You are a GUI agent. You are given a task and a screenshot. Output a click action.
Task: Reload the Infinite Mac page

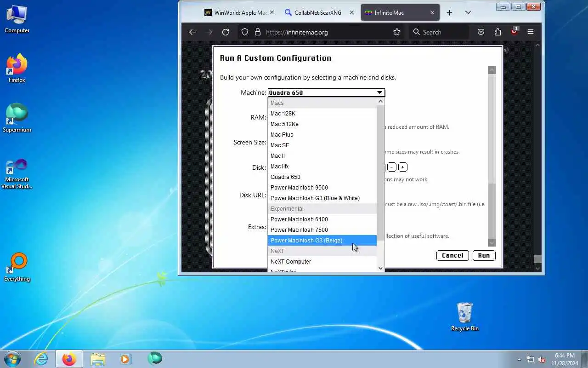[x=226, y=32]
